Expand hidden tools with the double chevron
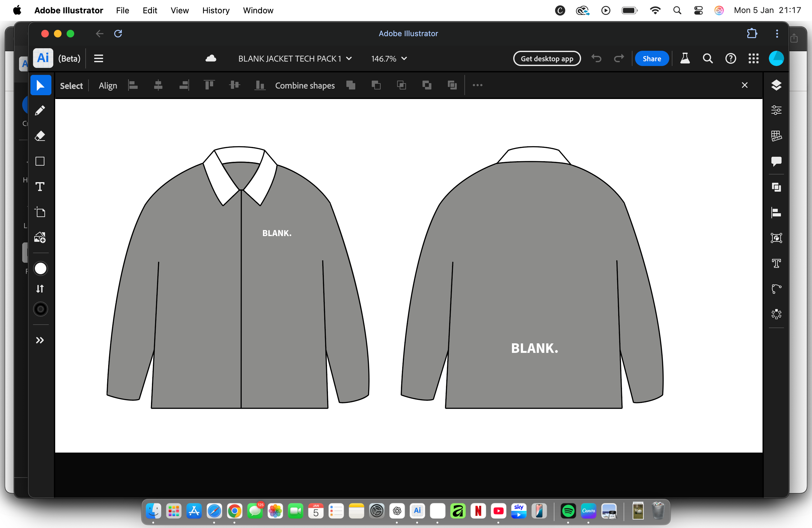The image size is (812, 528). tap(40, 340)
